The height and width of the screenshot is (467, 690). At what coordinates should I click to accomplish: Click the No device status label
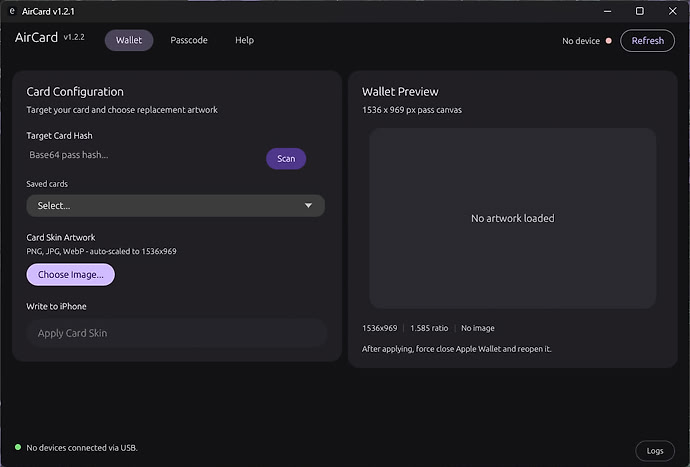pyautogui.click(x=581, y=41)
